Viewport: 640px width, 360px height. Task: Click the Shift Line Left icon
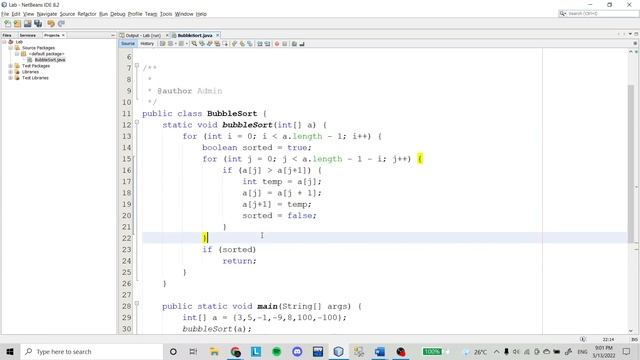pyautogui.click(x=259, y=44)
